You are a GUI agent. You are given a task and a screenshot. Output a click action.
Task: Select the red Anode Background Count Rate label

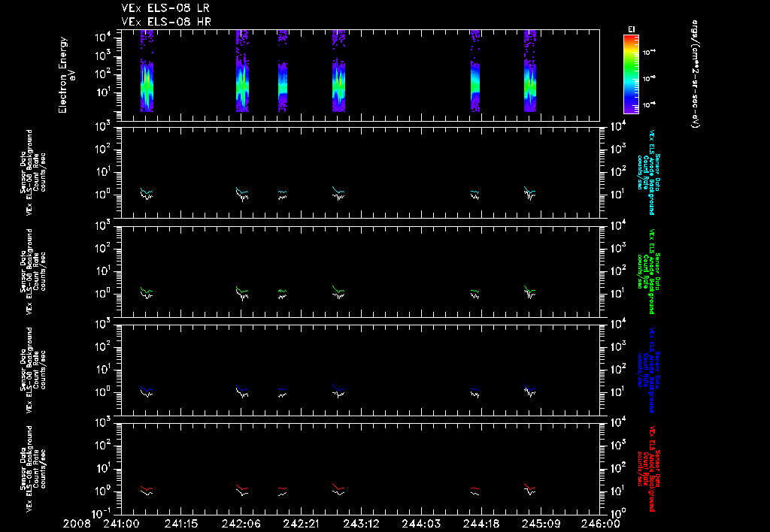point(649,469)
